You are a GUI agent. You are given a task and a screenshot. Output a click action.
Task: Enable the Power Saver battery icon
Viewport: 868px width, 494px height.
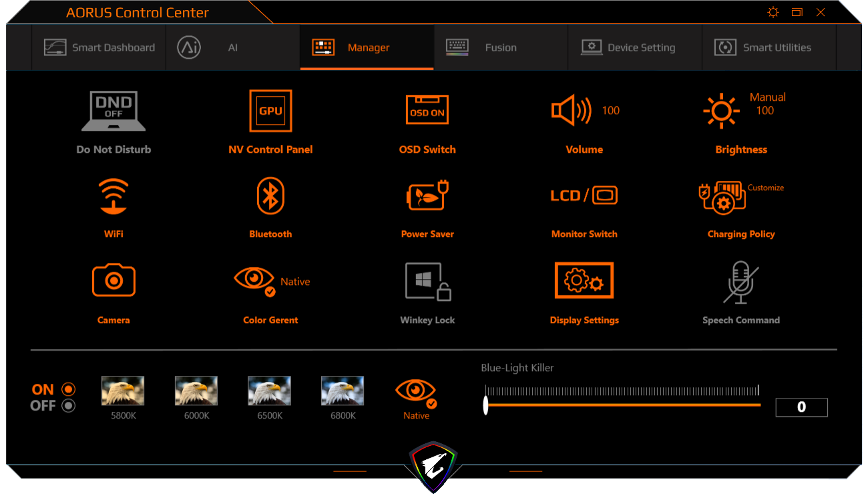427,196
